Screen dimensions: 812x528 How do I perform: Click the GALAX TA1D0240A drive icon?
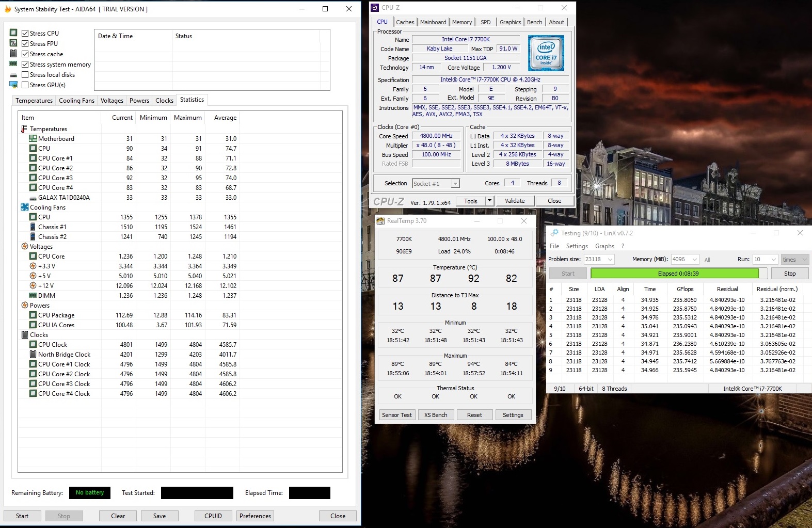click(33, 198)
